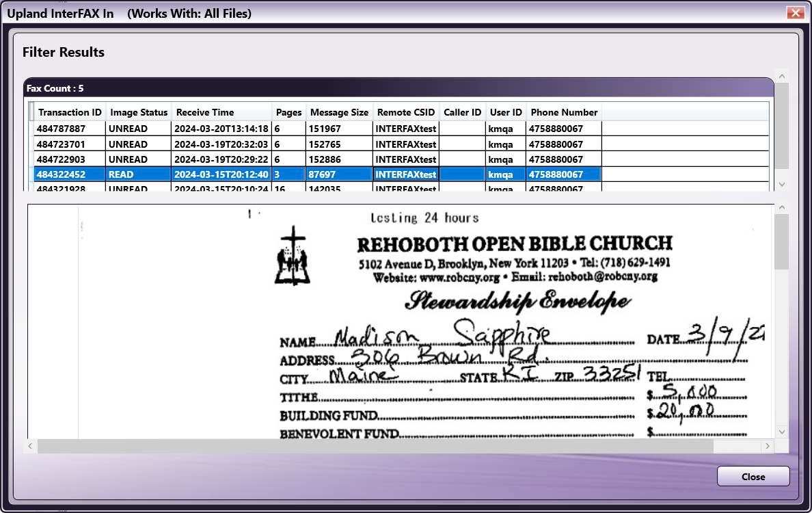This screenshot has width=812, height=513.
Task: Click message size 152886
Action: (x=339, y=159)
